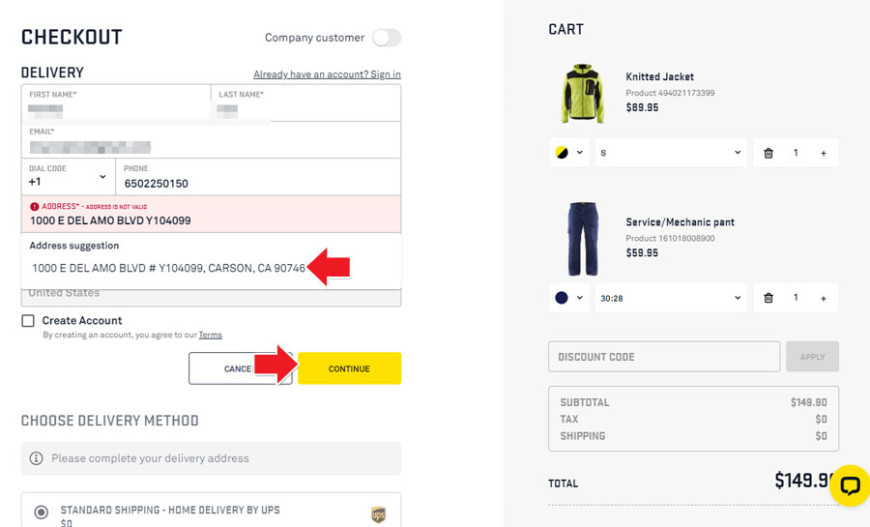Remove Service/Mechanic pant using trash icon
870x527 pixels.
tap(768, 298)
